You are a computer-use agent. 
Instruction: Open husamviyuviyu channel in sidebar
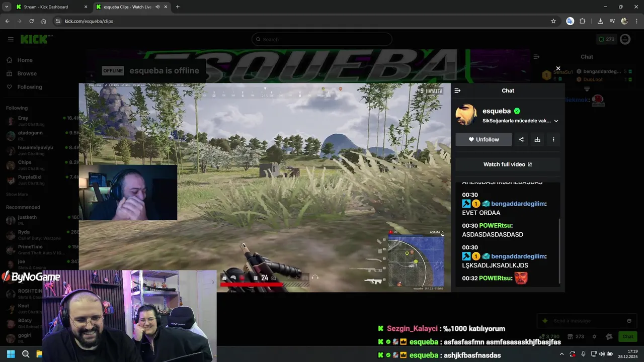point(42,150)
